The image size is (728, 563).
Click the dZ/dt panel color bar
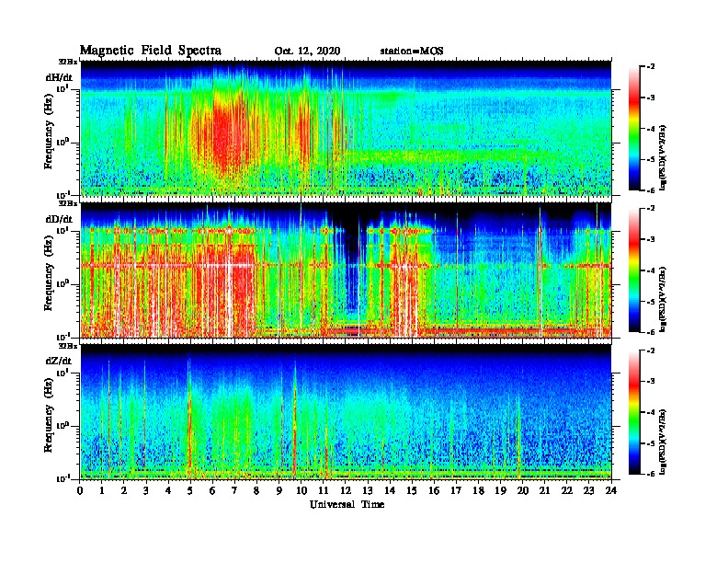[x=634, y=412]
